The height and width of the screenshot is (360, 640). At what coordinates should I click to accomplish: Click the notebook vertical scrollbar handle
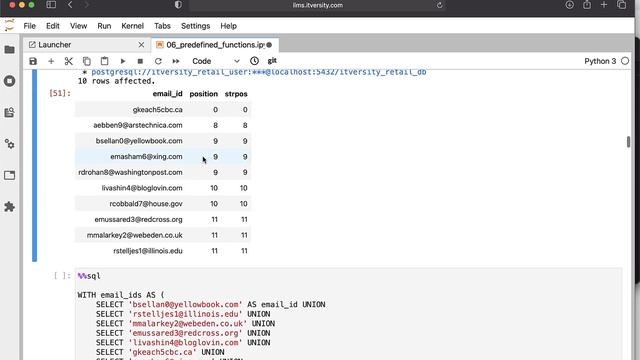pyautogui.click(x=628, y=142)
